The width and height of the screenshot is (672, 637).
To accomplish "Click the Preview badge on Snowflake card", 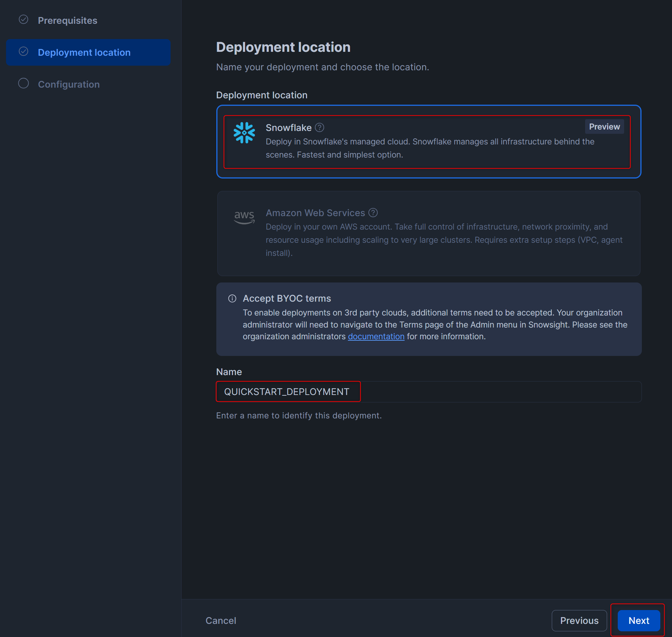I will click(x=604, y=127).
